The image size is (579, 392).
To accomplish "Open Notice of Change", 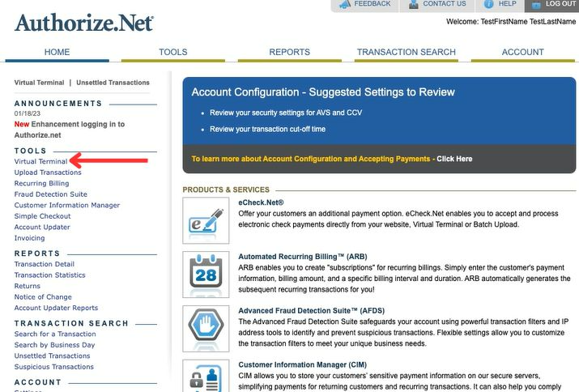I will (43, 297).
